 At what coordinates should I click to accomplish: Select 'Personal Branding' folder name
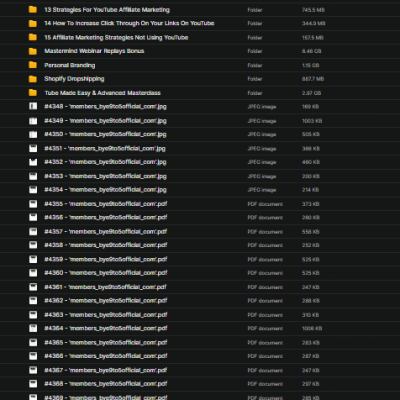click(x=70, y=65)
